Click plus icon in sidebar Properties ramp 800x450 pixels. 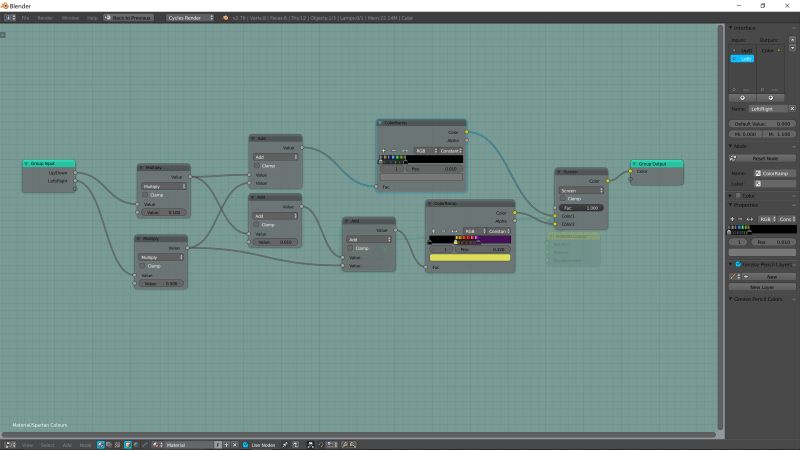[x=732, y=219]
